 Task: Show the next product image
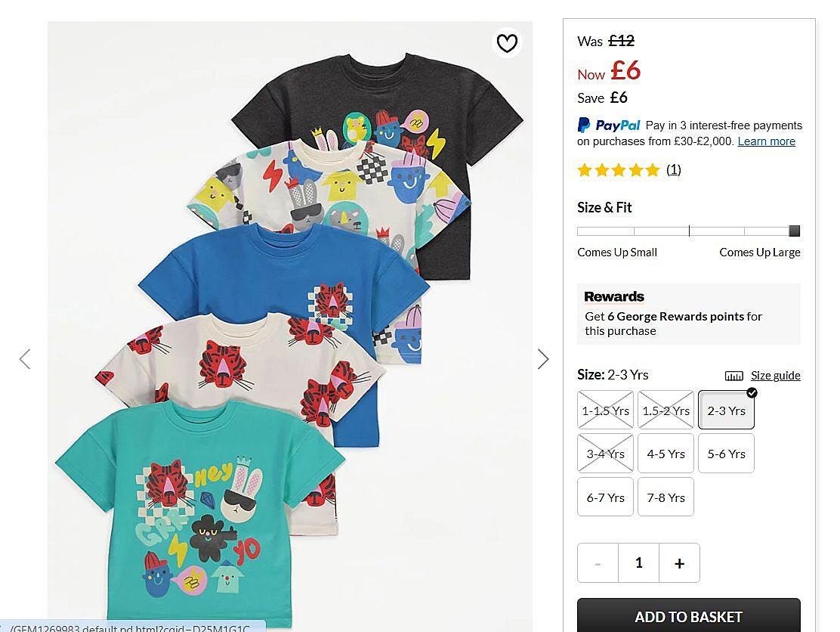542,359
